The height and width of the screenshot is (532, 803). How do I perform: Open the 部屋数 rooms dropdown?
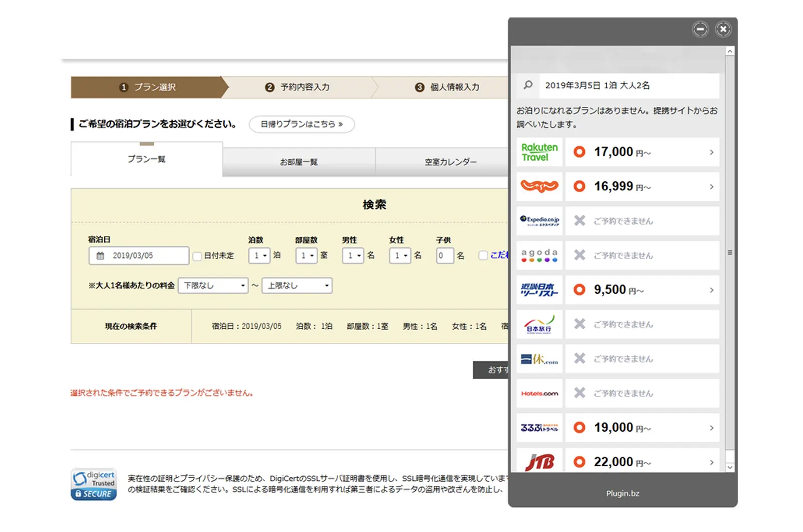pyautogui.click(x=306, y=255)
